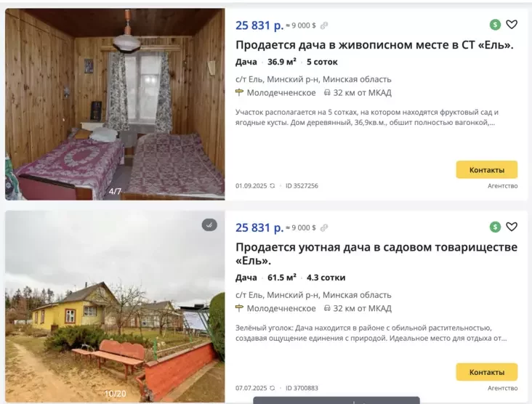Click the viewed checkmark badge on house photo

(209, 225)
